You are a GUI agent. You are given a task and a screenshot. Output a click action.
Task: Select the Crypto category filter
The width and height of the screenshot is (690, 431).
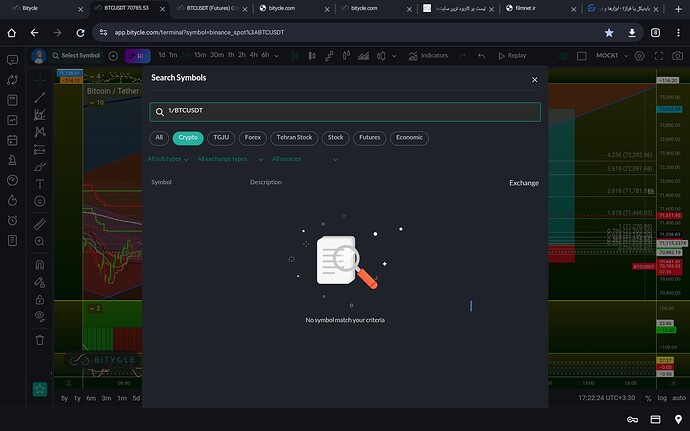click(188, 138)
